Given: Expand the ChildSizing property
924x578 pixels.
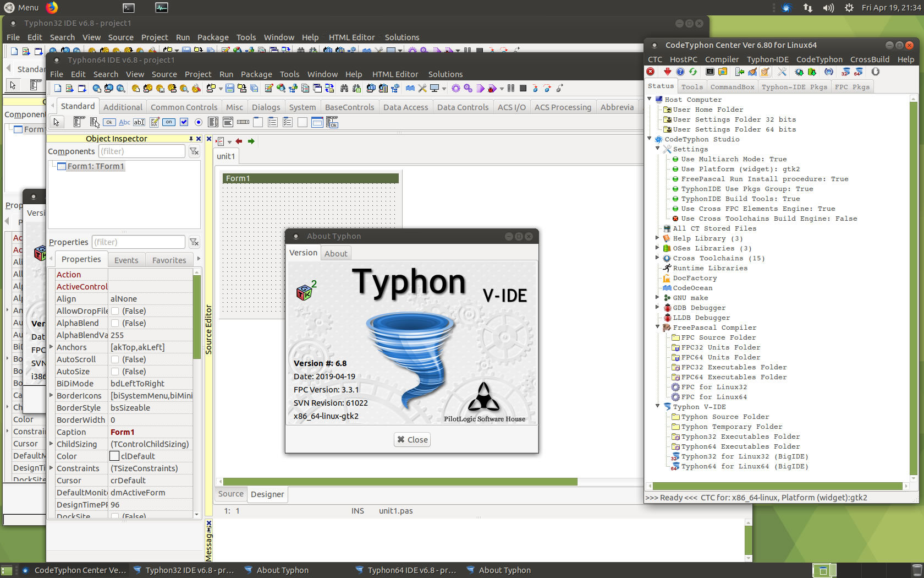Looking at the screenshot, I should tap(52, 444).
